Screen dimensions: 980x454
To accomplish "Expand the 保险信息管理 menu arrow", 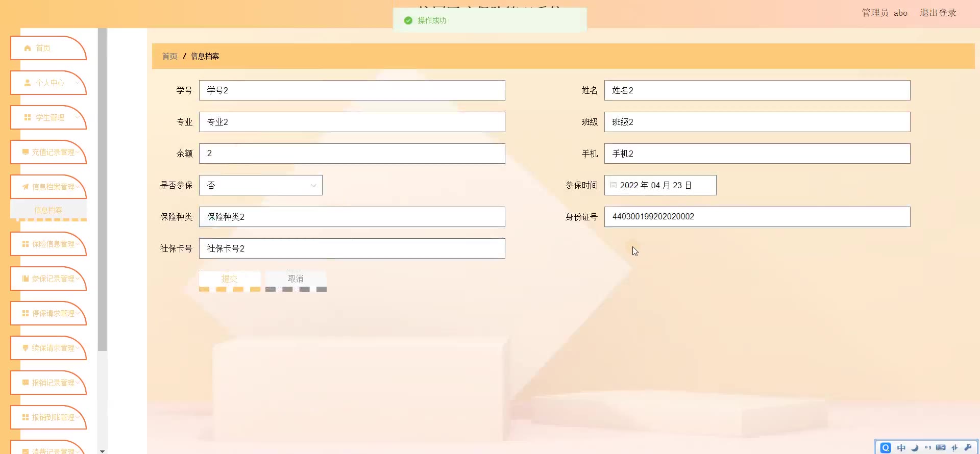I will [x=78, y=244].
